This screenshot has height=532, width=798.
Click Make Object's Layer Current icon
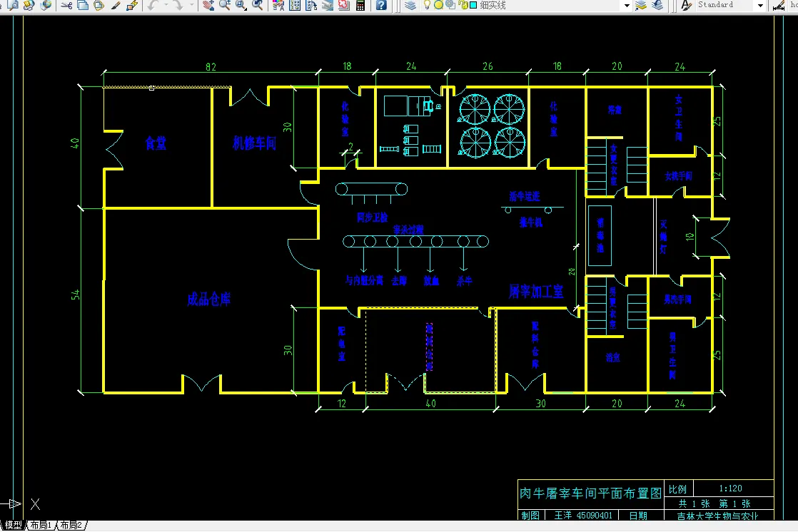coord(641,5)
